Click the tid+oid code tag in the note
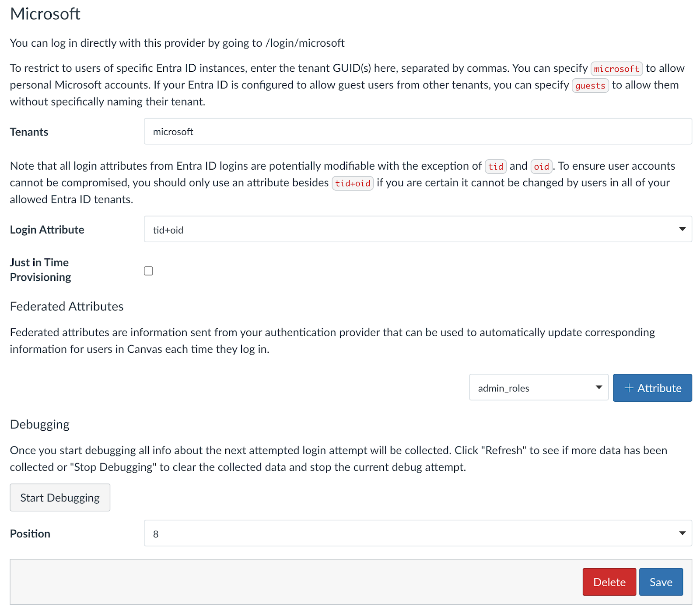Viewport: 700px width, 606px height. (x=353, y=183)
